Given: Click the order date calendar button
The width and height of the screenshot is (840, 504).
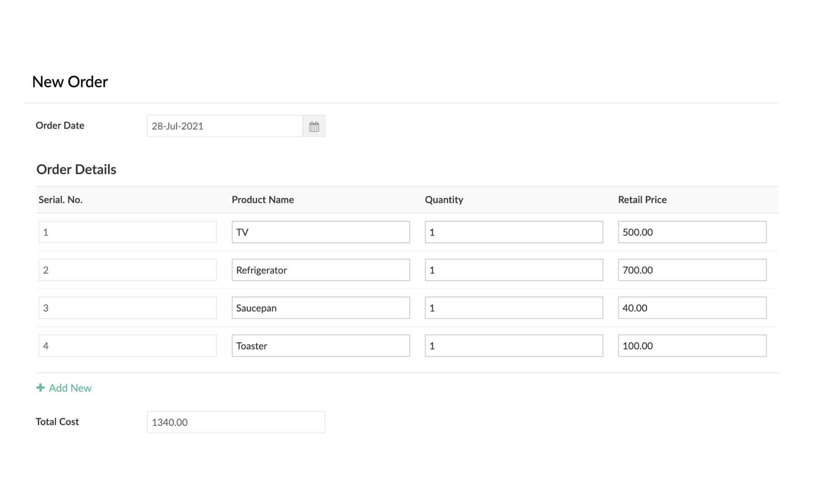Looking at the screenshot, I should coord(314,126).
